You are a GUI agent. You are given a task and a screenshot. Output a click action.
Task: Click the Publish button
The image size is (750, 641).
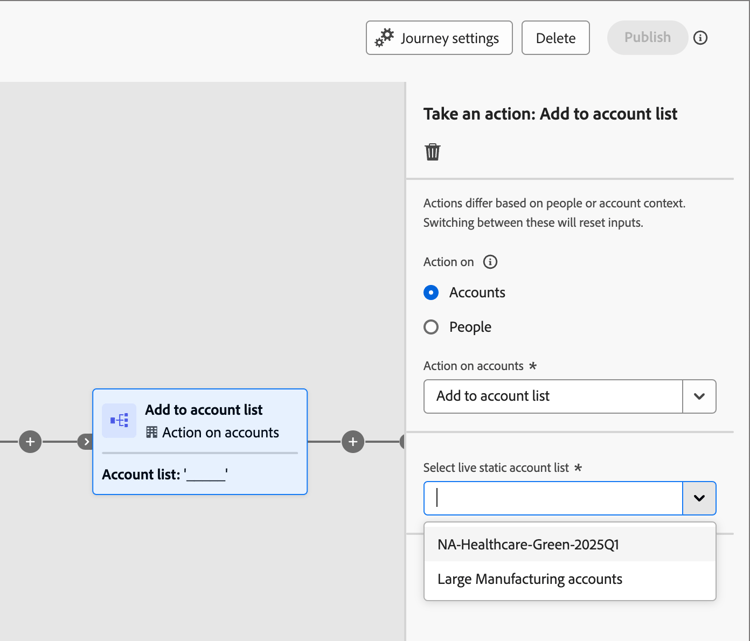(647, 38)
